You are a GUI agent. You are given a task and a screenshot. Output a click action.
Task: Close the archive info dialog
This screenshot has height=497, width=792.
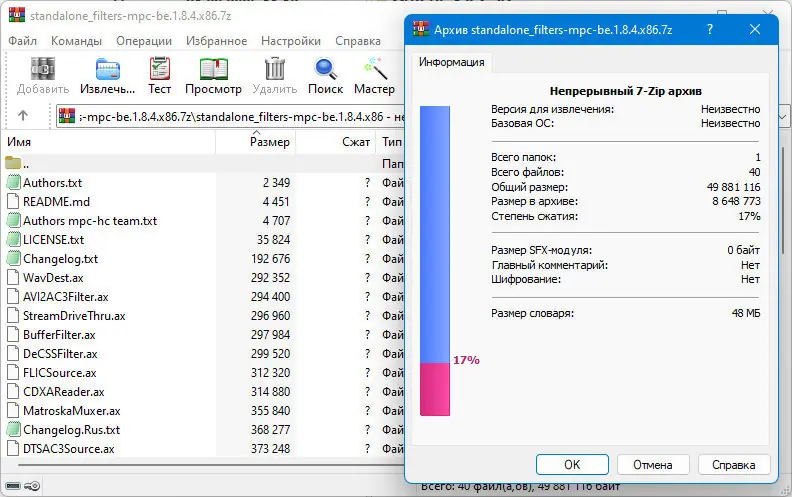(755, 29)
